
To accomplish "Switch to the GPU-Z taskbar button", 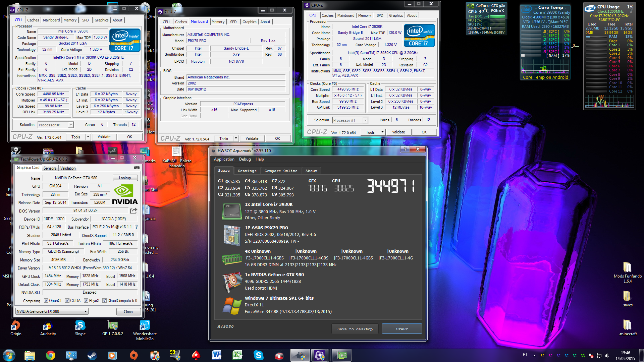I will click(x=341, y=355).
